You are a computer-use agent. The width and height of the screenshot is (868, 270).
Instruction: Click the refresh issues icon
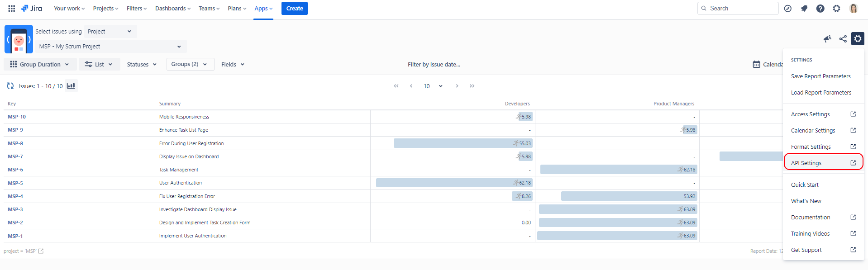[x=10, y=86]
